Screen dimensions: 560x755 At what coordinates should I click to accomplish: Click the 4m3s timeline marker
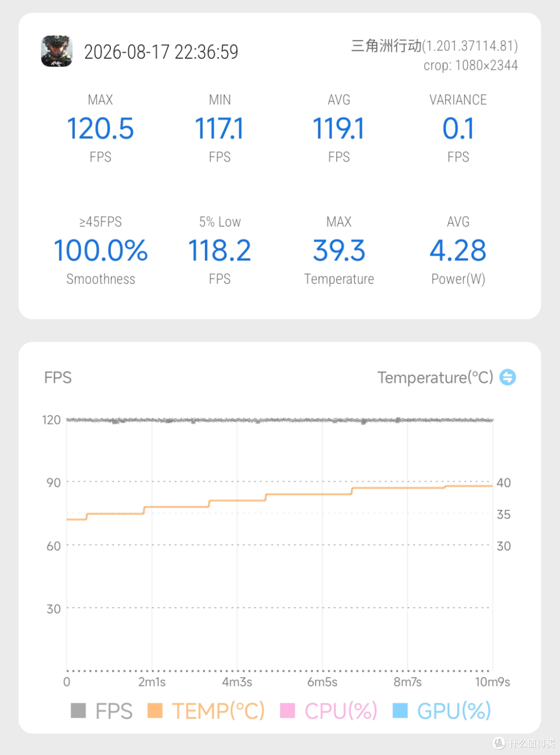(237, 682)
